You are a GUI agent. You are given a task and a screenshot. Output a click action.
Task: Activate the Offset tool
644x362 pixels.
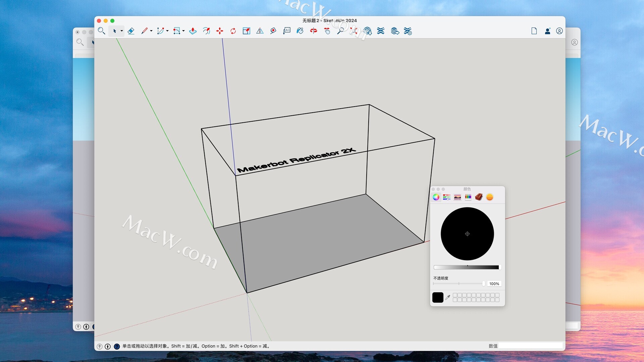[x=206, y=31]
